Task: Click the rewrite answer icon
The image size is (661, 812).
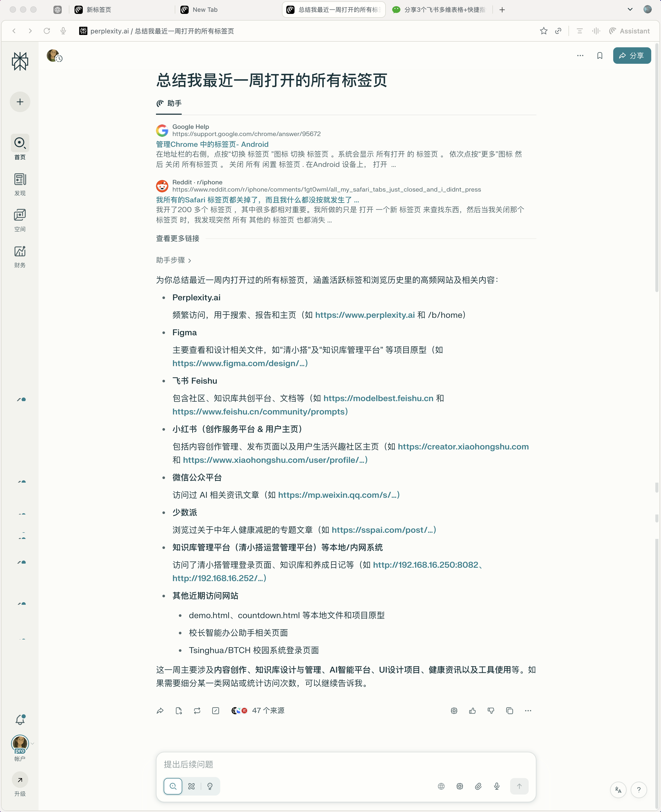Action: pos(197,711)
